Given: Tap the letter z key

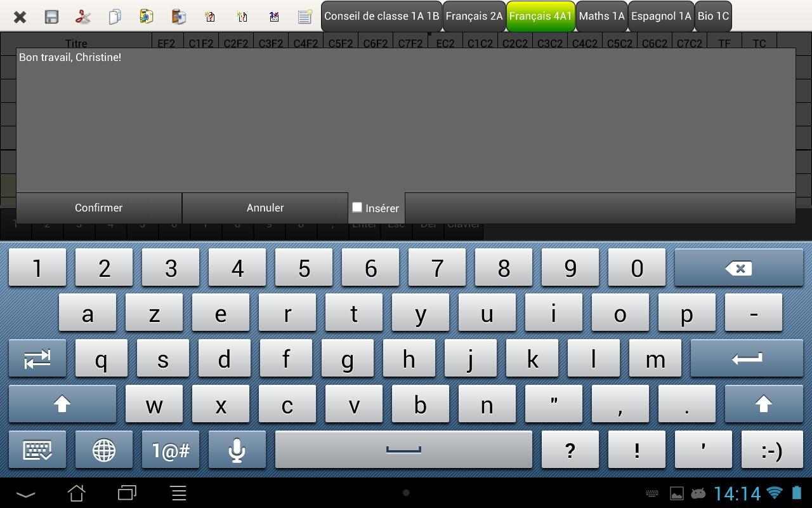Looking at the screenshot, I should (154, 312).
